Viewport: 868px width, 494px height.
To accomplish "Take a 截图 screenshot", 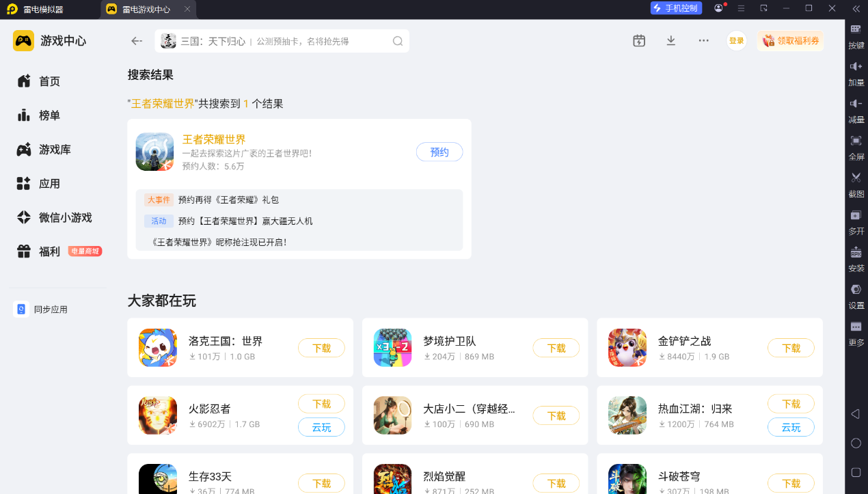I will 856,184.
